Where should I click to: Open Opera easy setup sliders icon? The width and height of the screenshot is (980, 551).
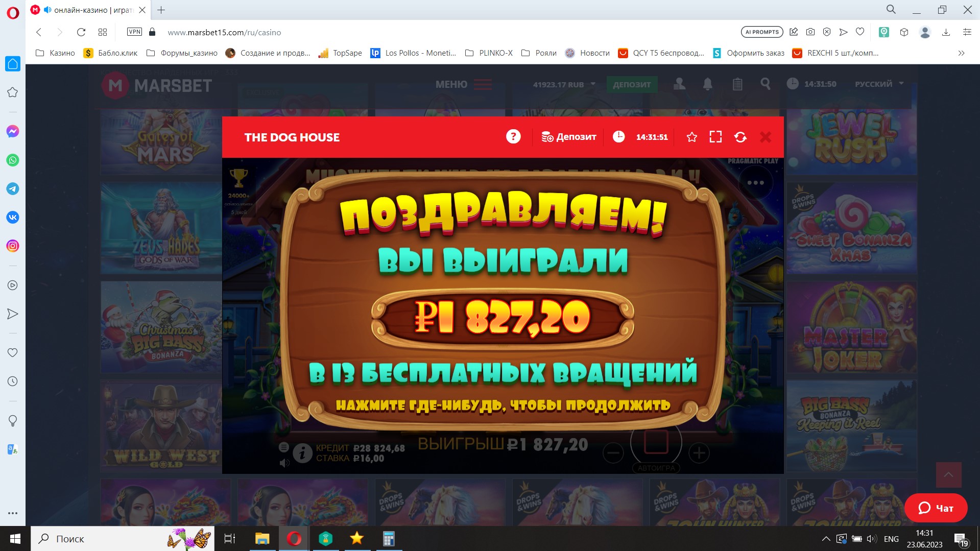tap(967, 32)
